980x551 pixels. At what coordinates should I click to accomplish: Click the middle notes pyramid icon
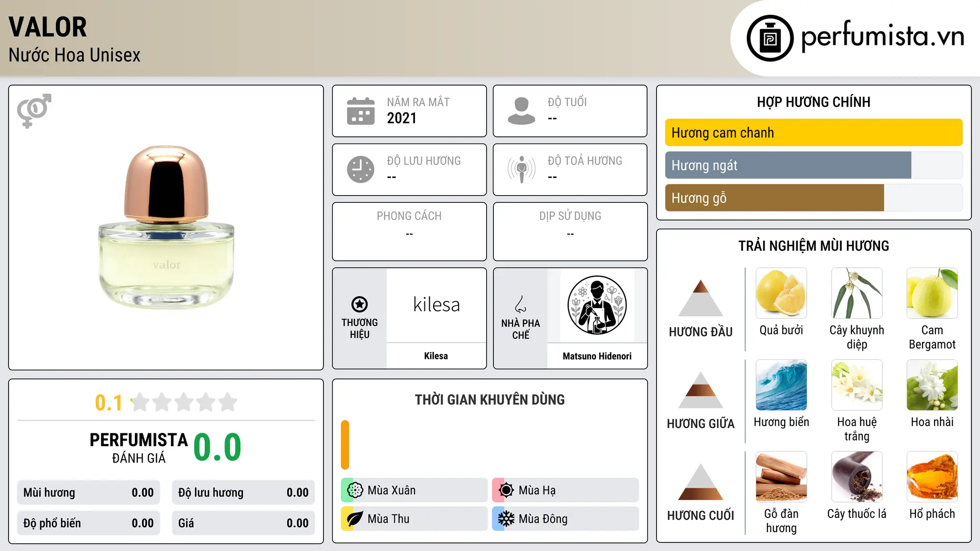[701, 390]
